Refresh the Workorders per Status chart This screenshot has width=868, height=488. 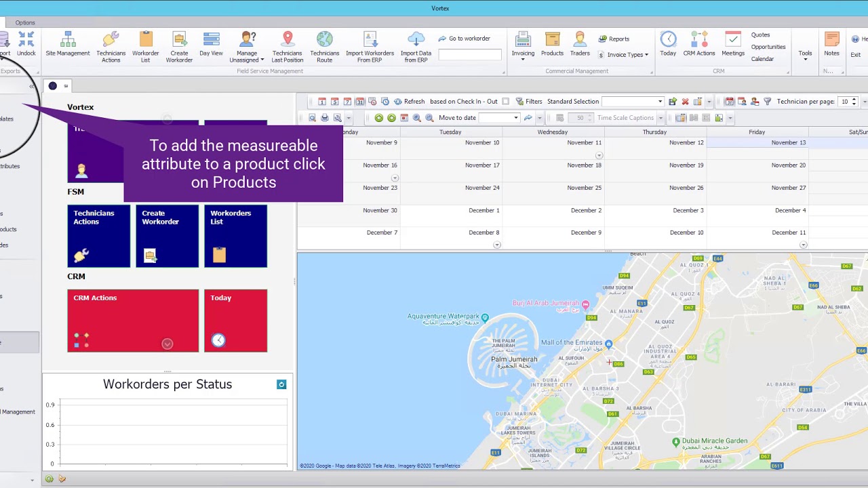(x=281, y=384)
